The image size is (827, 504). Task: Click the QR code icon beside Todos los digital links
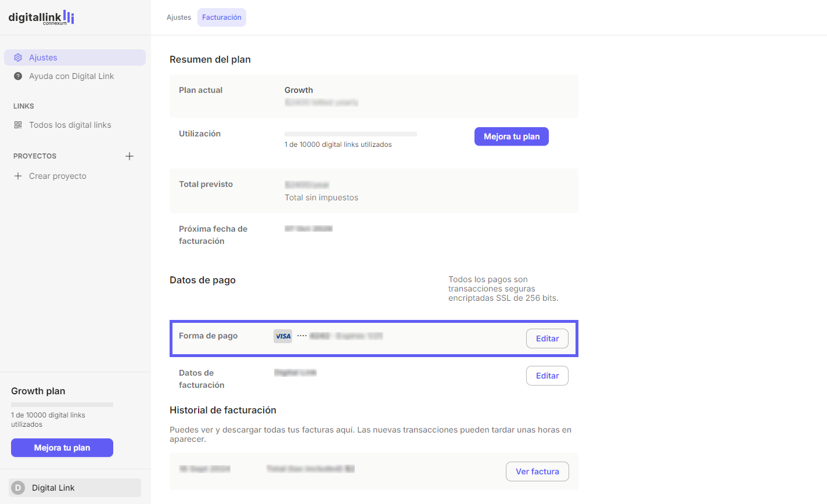coord(18,125)
